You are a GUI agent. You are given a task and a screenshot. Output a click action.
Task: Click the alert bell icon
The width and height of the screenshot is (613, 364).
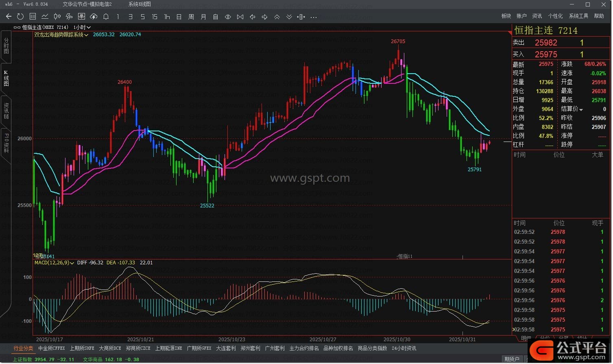point(106,17)
